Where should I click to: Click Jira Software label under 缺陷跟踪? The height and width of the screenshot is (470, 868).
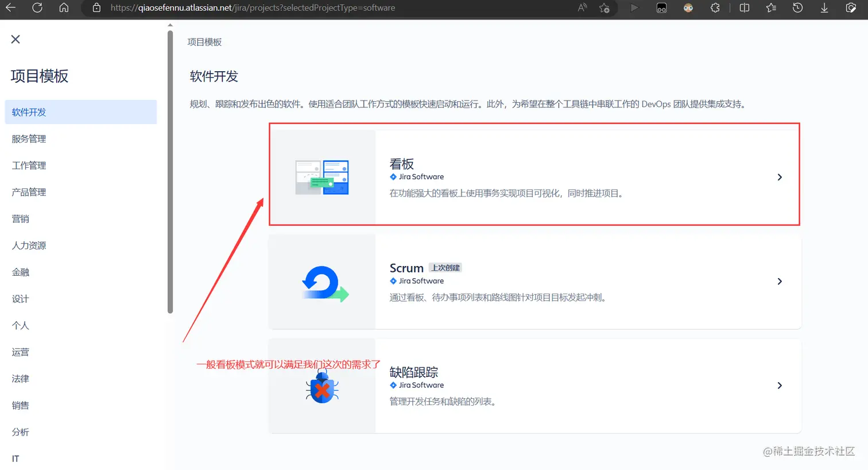(x=417, y=385)
